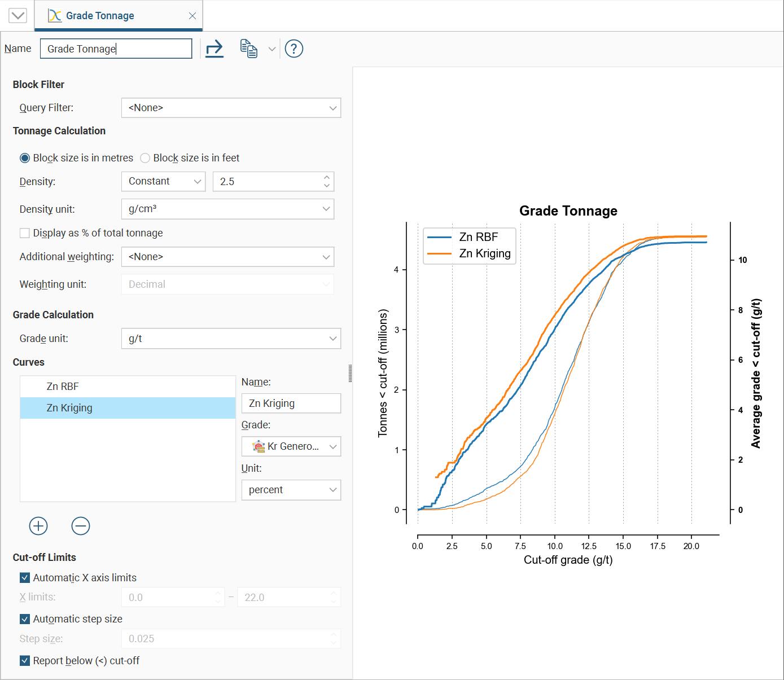Image resolution: width=784 pixels, height=680 pixels.
Task: Click the export arrow icon beside Name
Action: point(214,49)
